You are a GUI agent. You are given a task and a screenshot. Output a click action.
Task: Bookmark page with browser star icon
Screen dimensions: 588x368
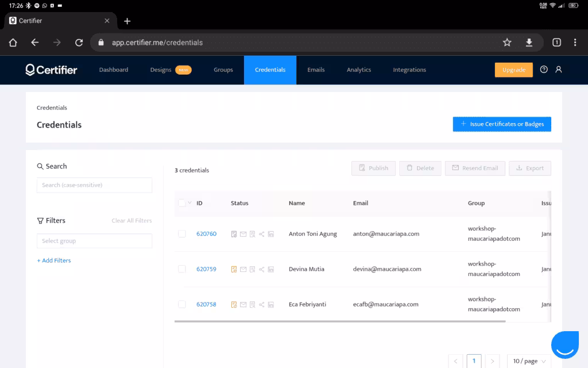507,43
